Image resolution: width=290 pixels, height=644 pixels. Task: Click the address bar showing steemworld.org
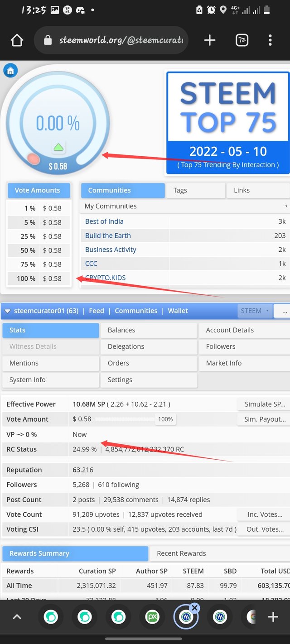(111, 40)
